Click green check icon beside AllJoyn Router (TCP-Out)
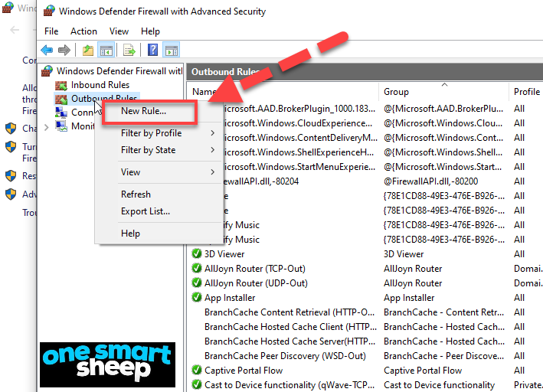 click(197, 269)
